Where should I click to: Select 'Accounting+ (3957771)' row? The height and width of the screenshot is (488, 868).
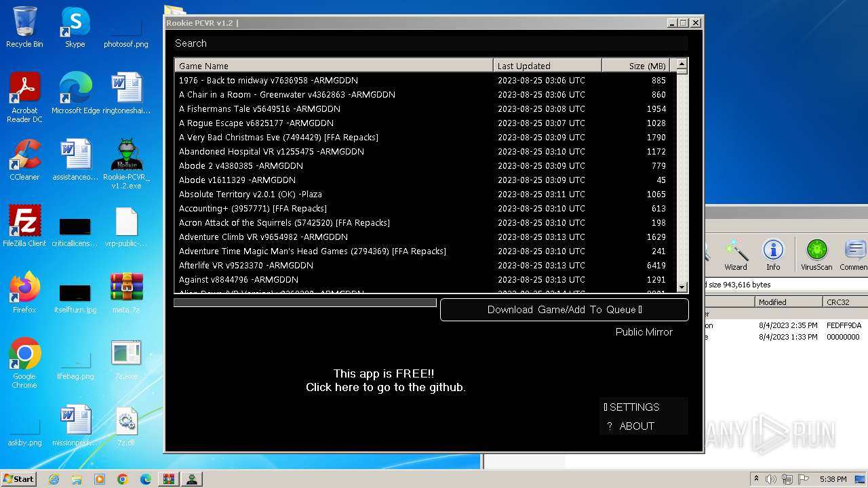tap(425, 208)
